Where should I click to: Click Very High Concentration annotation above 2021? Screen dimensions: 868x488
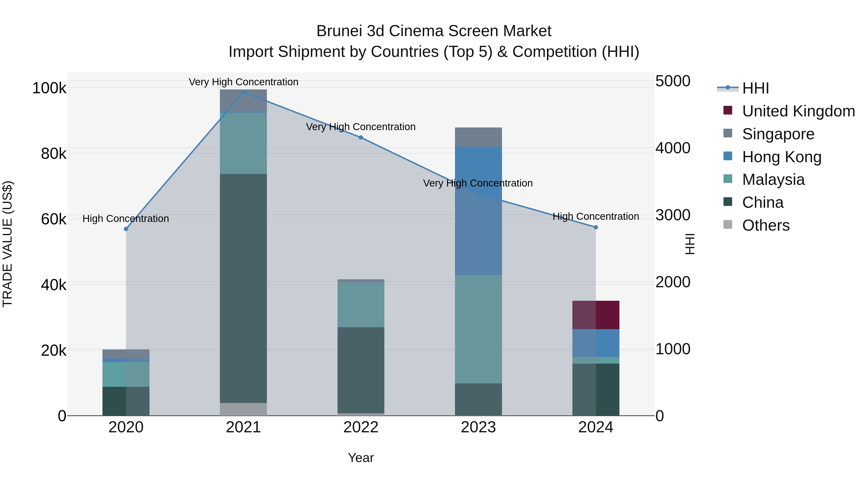244,82
